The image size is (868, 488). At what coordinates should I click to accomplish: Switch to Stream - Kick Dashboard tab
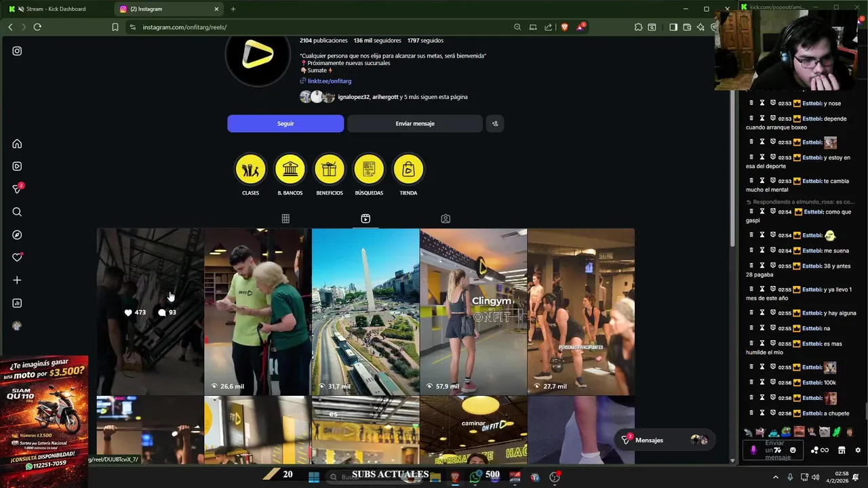(56, 9)
